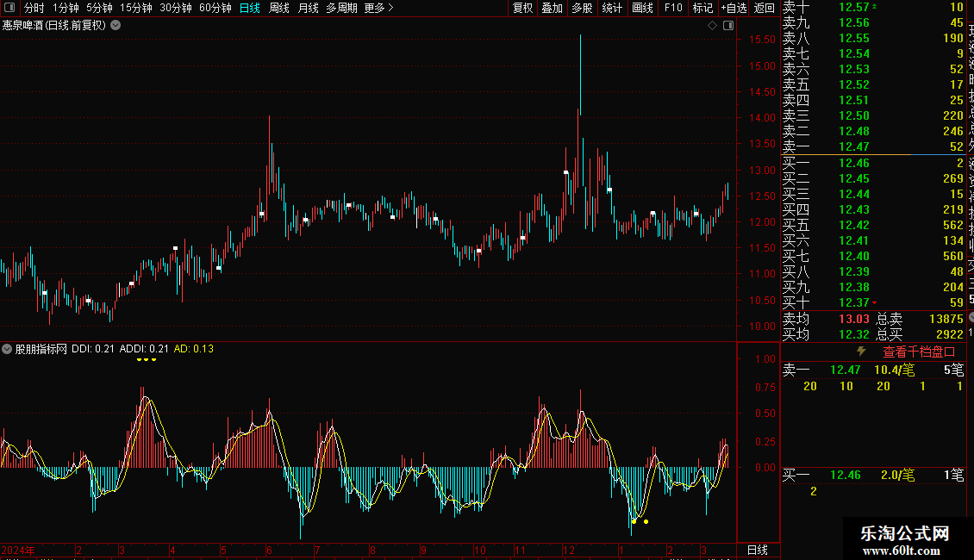Click the 15.50 price axis label

pos(762,39)
